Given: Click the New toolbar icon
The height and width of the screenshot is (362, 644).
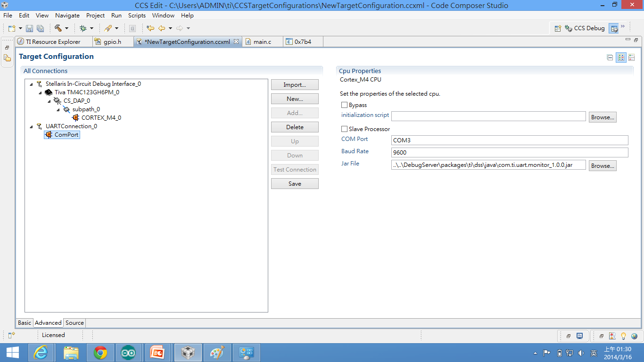Looking at the screenshot, I should [x=12, y=28].
